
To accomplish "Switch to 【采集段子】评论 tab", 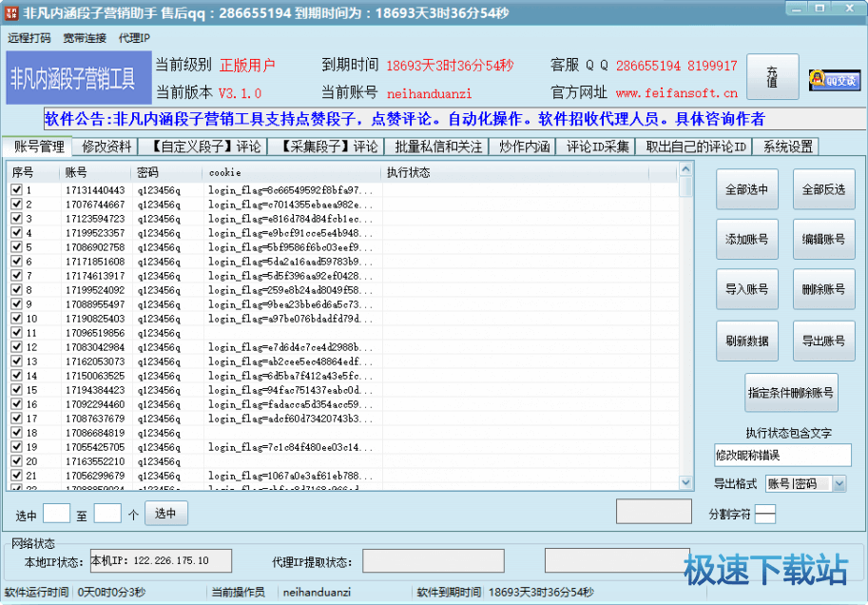I will click(327, 146).
